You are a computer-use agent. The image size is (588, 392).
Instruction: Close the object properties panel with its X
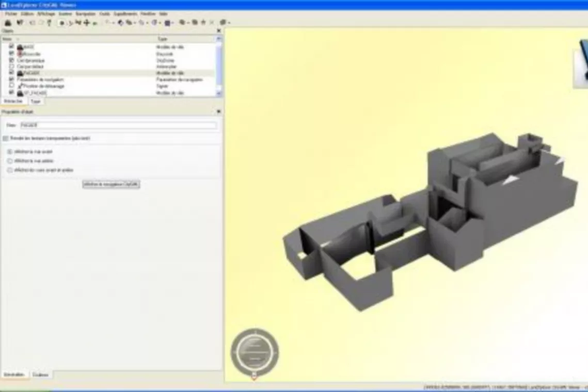tap(218, 111)
